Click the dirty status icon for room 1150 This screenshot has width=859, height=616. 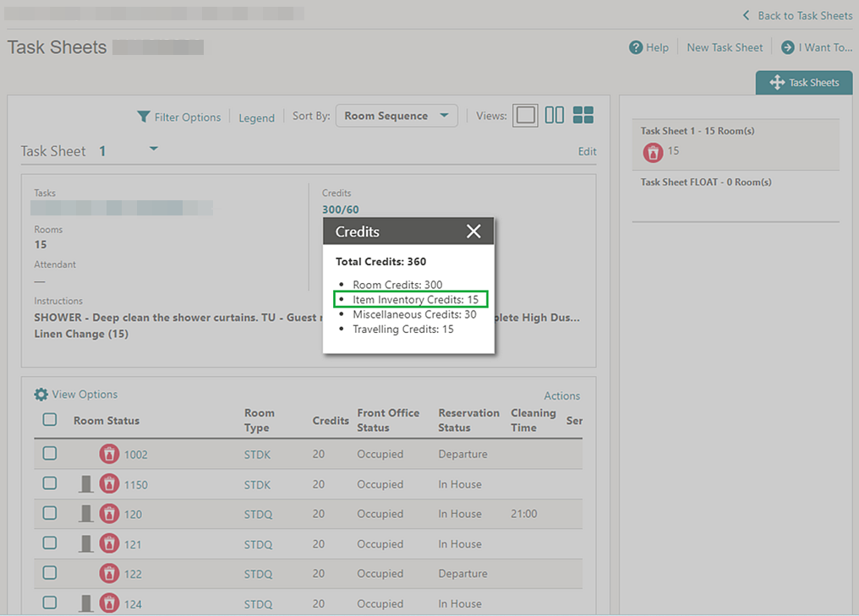tap(109, 484)
